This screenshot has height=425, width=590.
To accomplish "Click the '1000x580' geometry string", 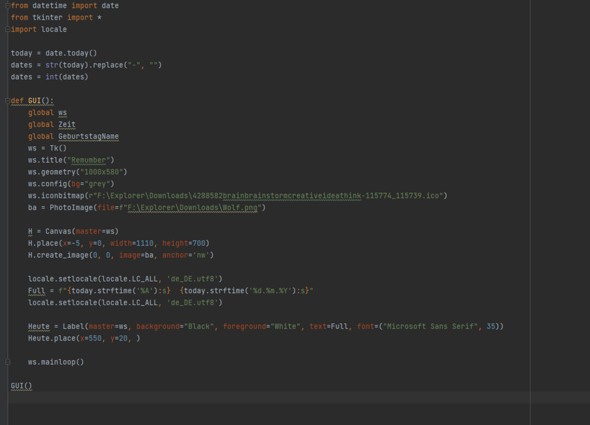I will 102,172.
